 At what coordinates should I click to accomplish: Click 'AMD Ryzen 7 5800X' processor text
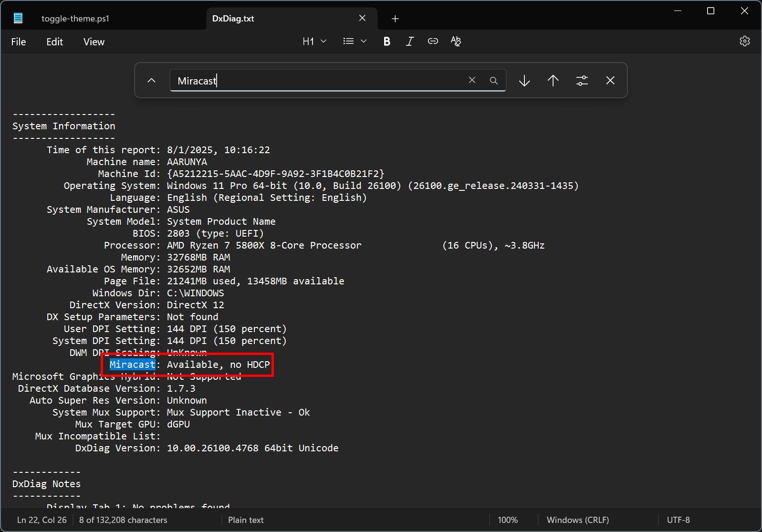point(218,245)
